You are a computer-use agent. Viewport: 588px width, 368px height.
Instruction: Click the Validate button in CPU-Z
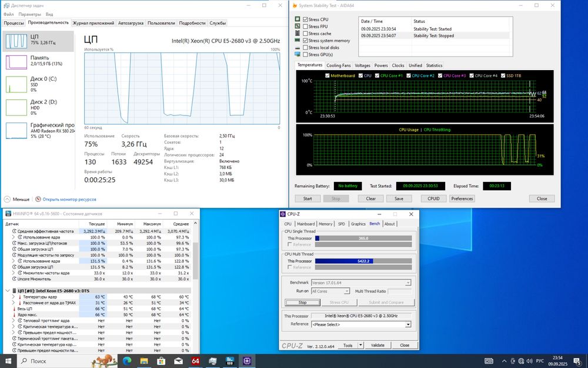pos(377,345)
